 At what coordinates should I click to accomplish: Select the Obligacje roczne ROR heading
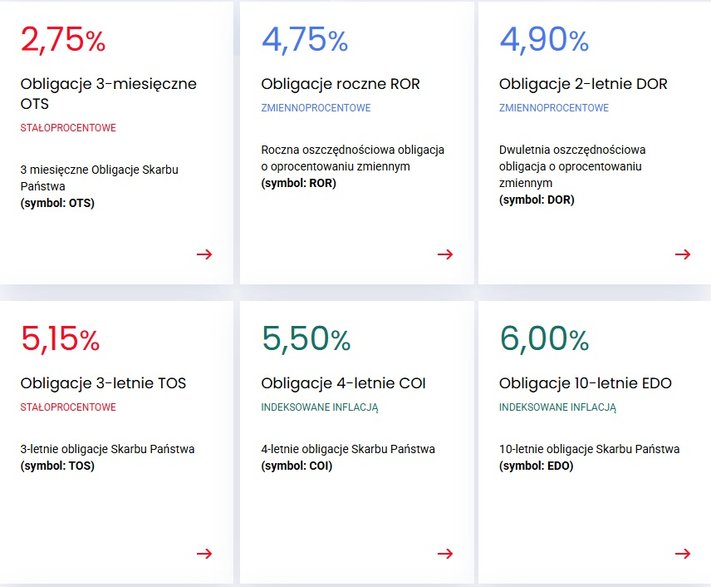(340, 84)
